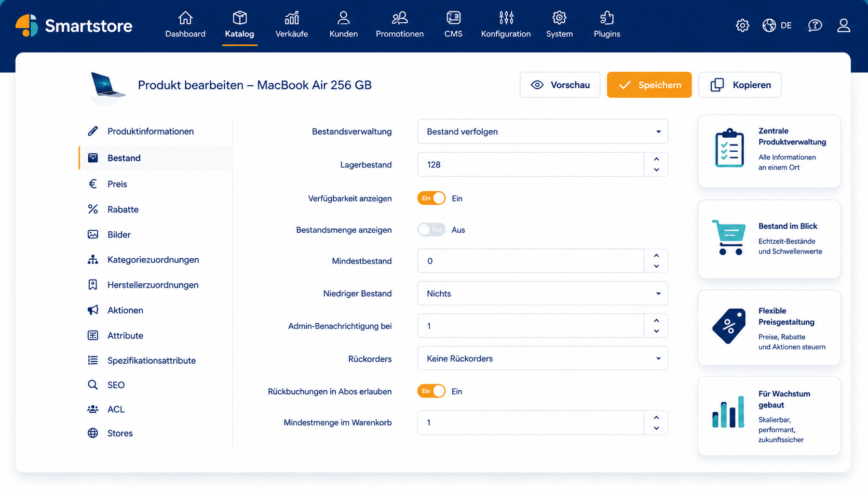The height and width of the screenshot is (489, 868).
Task: Open the Verkäufe chart icon
Action: (292, 18)
